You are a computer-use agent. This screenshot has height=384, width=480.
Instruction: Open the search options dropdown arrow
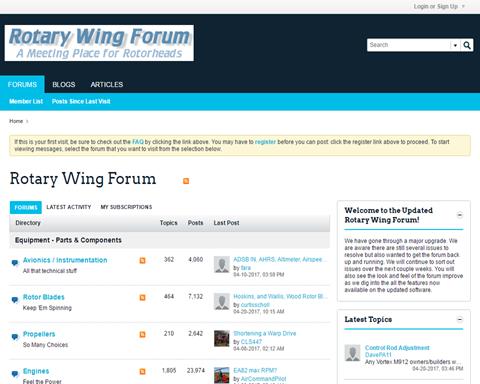point(455,45)
